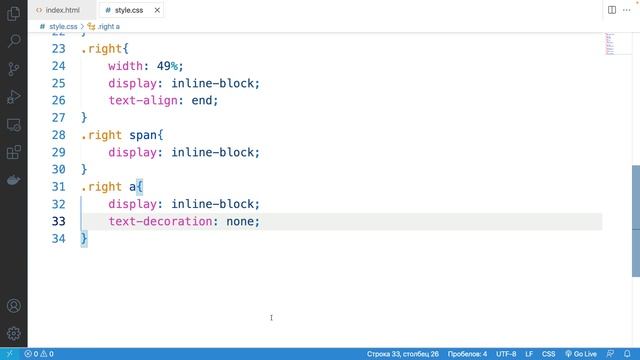
Task: Click style.css in the breadcrumb
Action: coord(63,27)
